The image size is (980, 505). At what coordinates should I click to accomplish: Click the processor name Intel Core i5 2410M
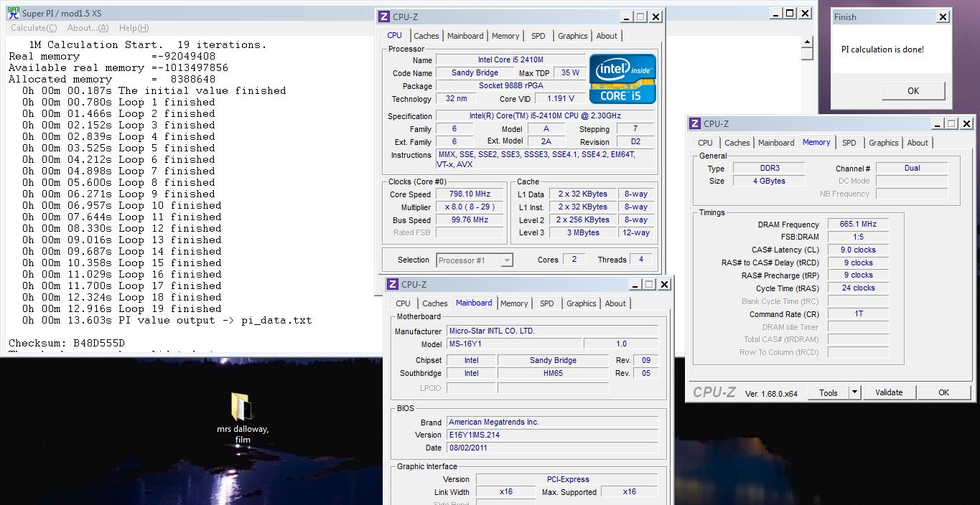coord(510,60)
